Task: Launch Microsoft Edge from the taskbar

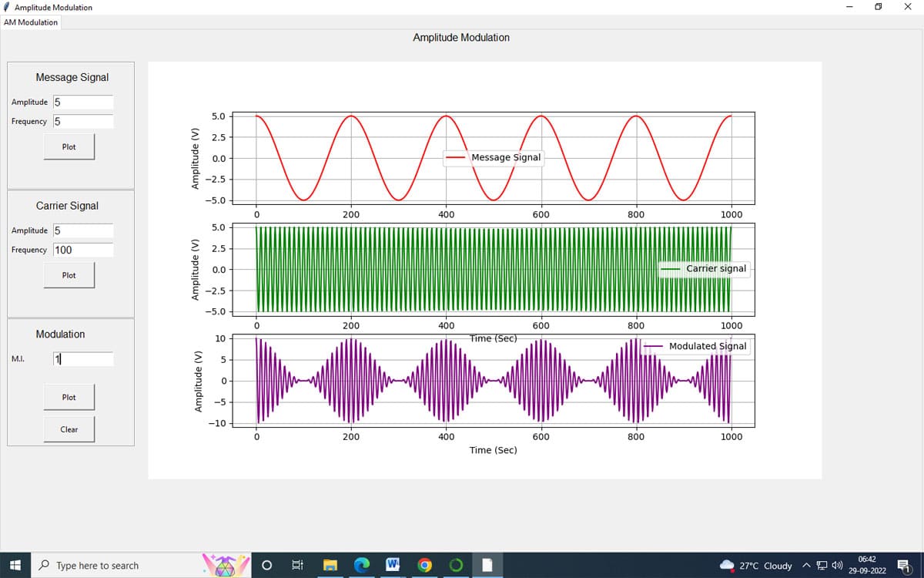Action: pyautogui.click(x=362, y=565)
